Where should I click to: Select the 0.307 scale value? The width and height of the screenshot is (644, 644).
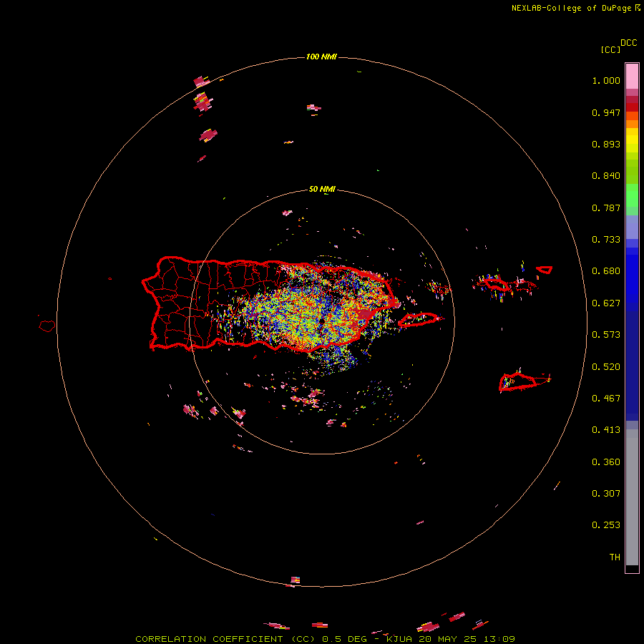click(606, 494)
